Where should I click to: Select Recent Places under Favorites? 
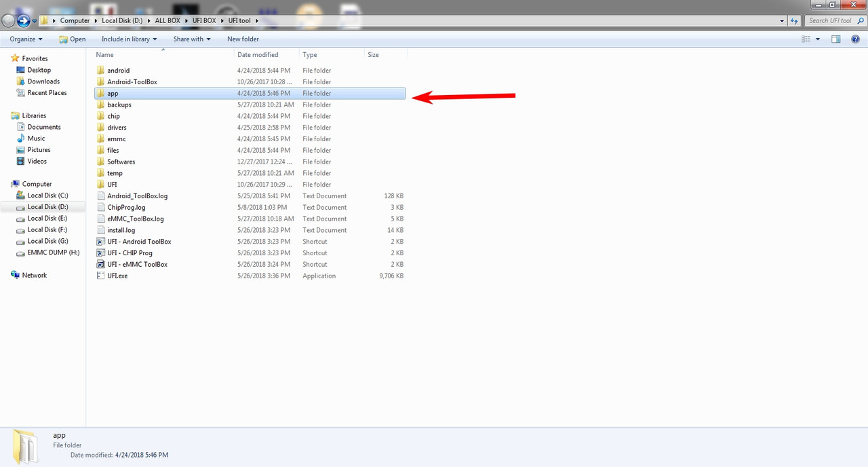click(x=47, y=93)
